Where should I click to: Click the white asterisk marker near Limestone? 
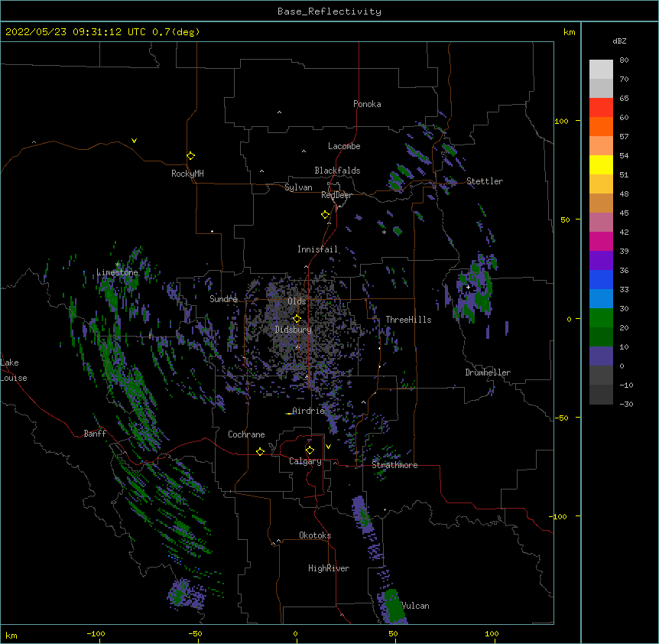(x=118, y=265)
